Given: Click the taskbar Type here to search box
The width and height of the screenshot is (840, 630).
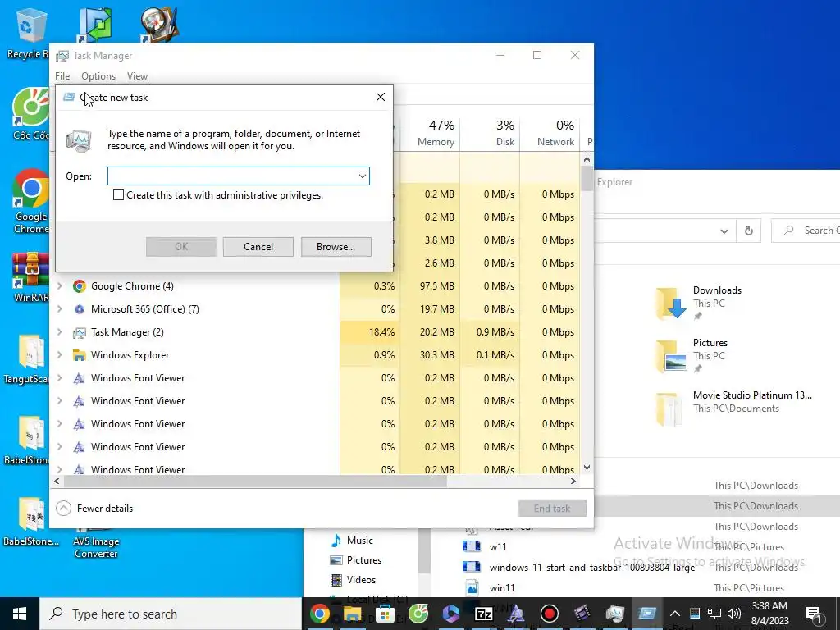Looking at the screenshot, I should point(171,614).
